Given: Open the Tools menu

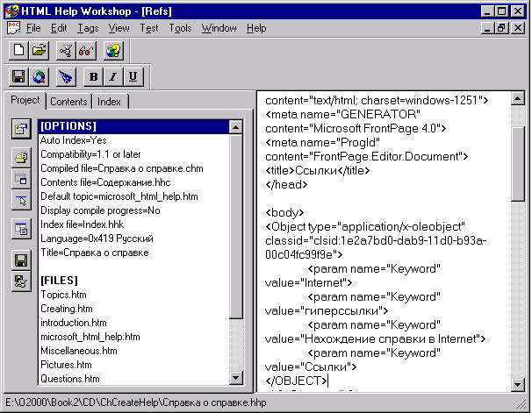Looking at the screenshot, I should pyautogui.click(x=180, y=28).
